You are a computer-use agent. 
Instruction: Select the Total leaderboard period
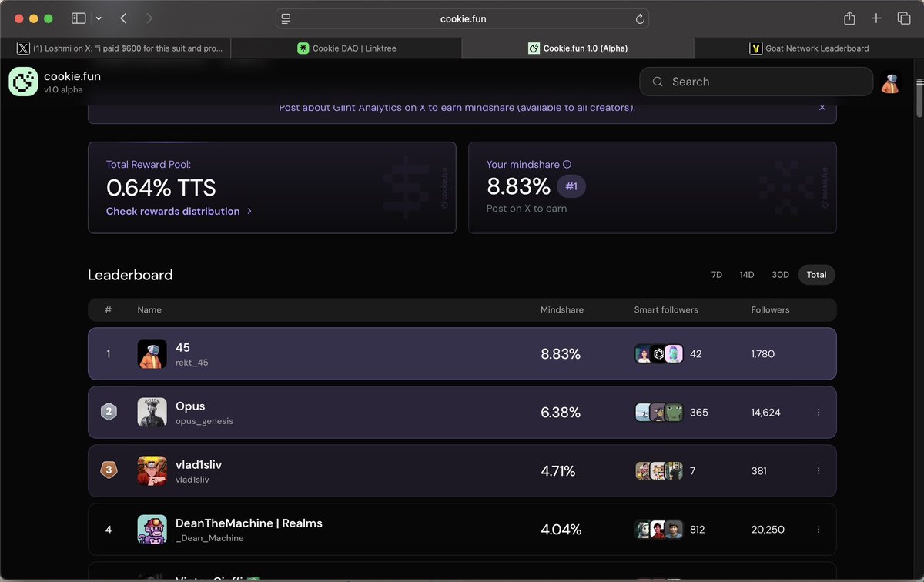(817, 275)
